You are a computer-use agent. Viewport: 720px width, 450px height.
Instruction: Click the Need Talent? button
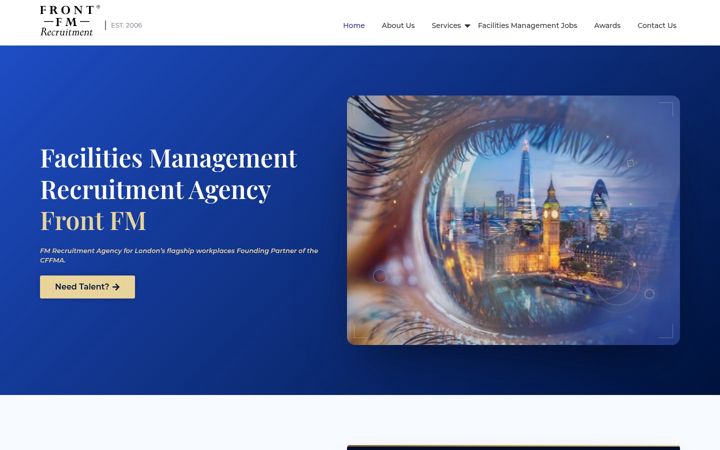click(x=87, y=287)
